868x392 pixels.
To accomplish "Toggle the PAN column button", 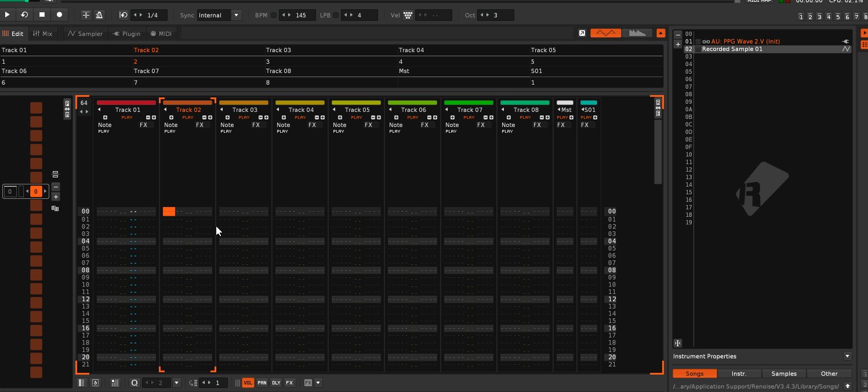I will [x=262, y=383].
